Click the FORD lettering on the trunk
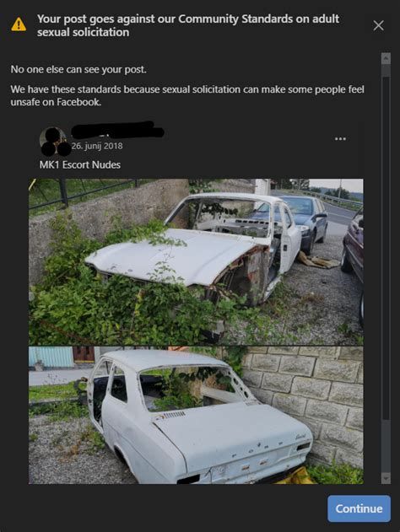This screenshot has width=400, height=532. (x=257, y=449)
